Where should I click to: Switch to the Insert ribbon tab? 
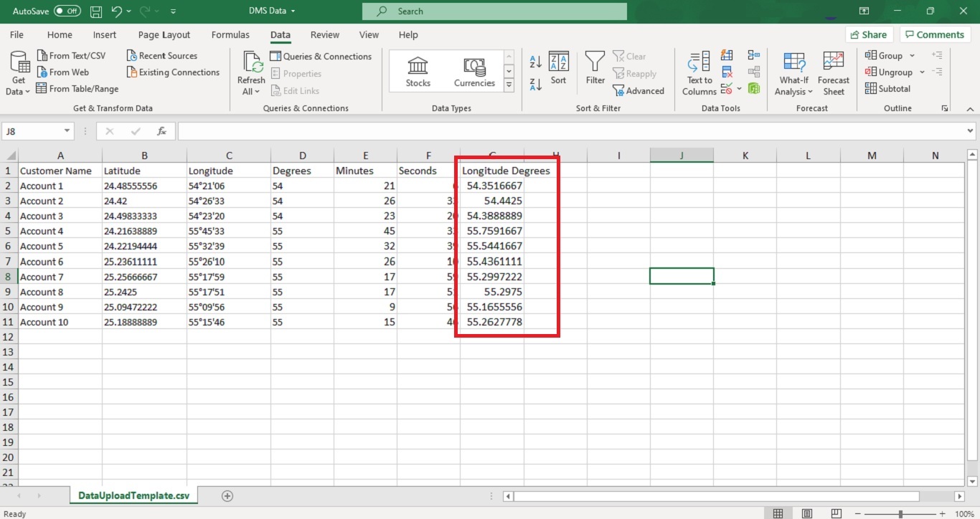click(105, 34)
